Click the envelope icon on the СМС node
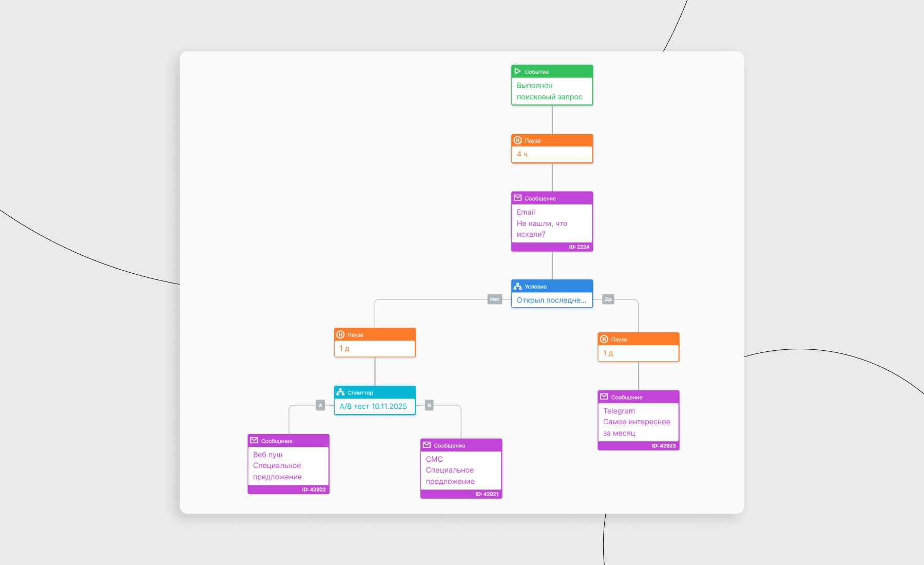The image size is (924, 565). click(427, 445)
